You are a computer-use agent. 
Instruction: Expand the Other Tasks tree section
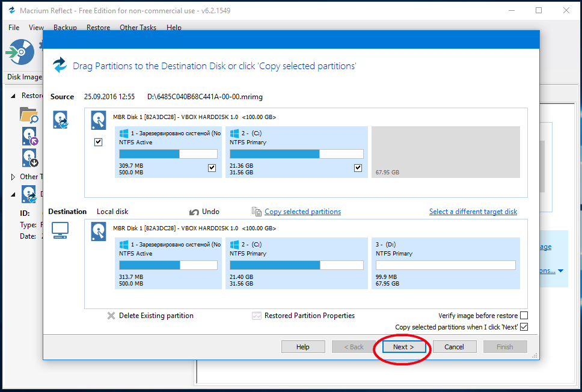coord(13,177)
